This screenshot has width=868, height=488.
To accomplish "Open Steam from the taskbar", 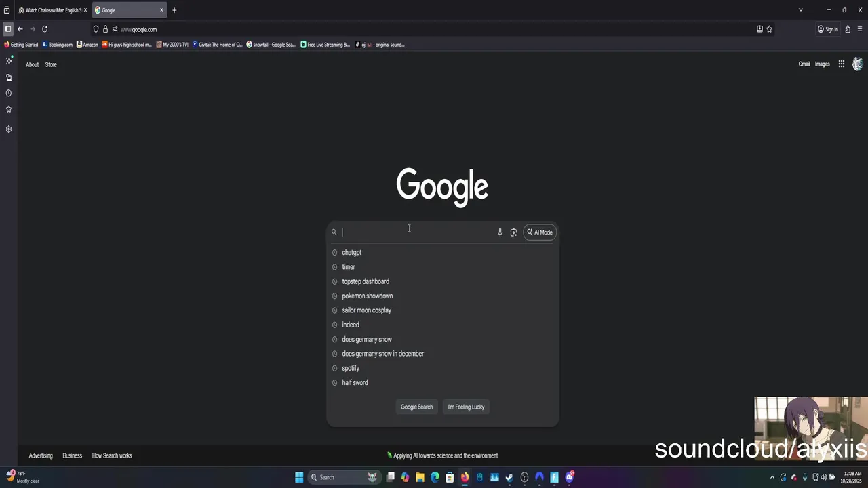I will (x=509, y=477).
